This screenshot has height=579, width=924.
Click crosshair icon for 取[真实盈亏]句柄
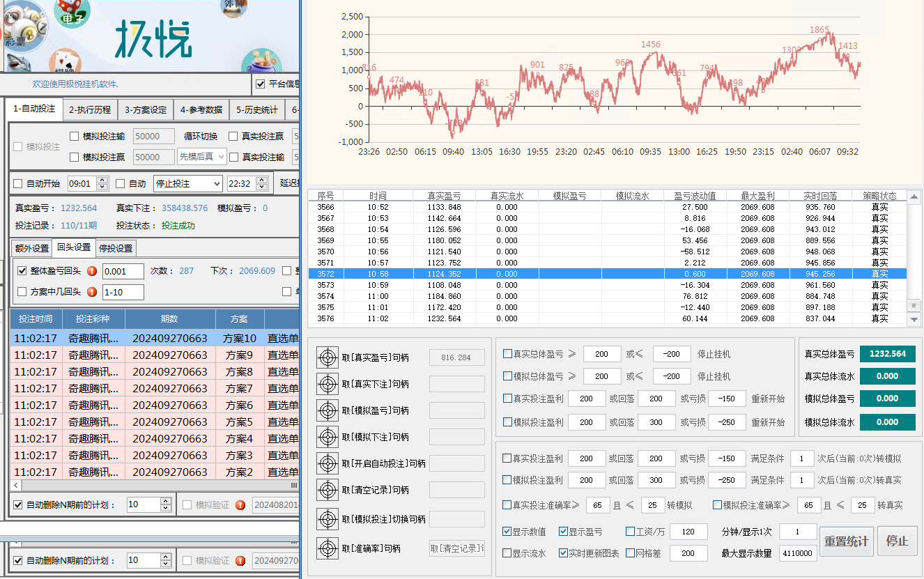pos(327,357)
